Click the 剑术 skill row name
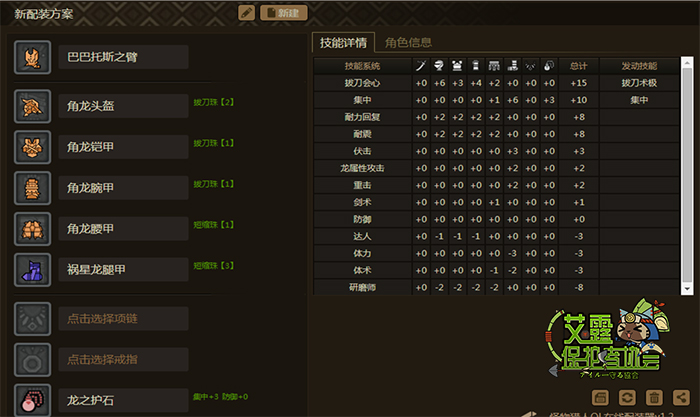Image resolution: width=700 pixels, height=417 pixels. point(362,202)
